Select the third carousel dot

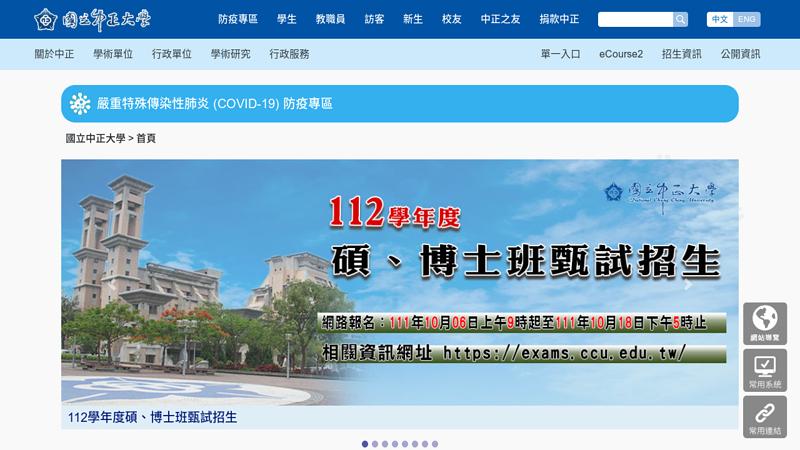point(385,444)
